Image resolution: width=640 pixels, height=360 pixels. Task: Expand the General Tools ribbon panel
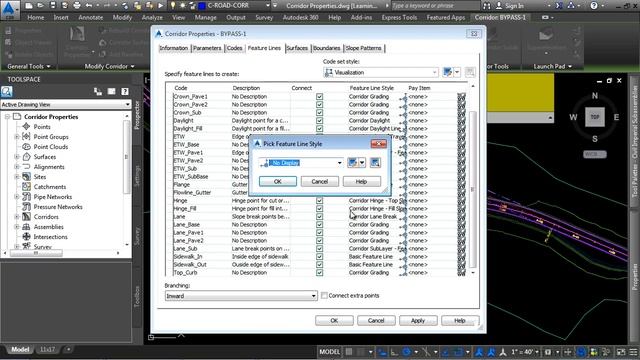pos(29,66)
